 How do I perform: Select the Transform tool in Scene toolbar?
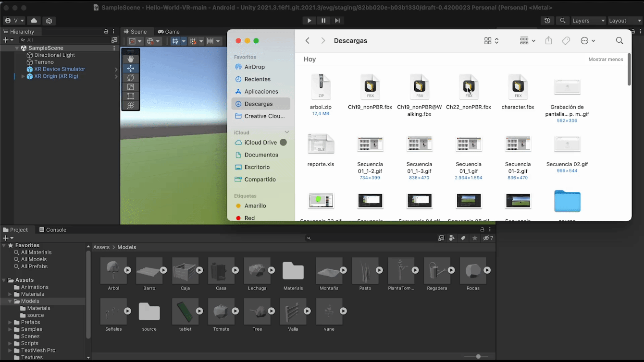click(x=130, y=105)
